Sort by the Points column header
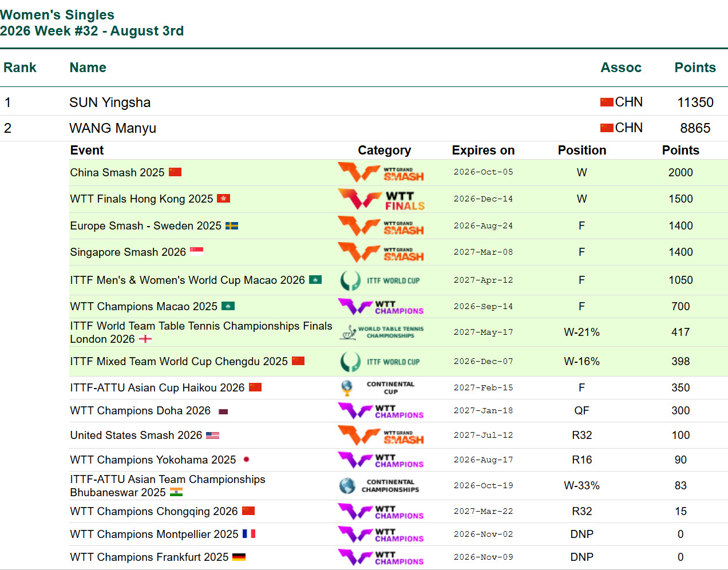The image size is (728, 570). [695, 68]
